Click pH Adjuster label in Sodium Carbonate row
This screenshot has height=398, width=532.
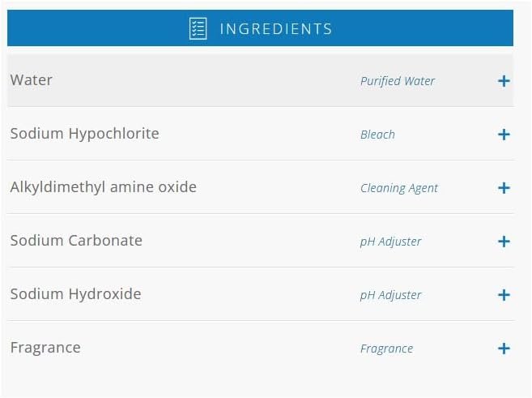pos(390,242)
